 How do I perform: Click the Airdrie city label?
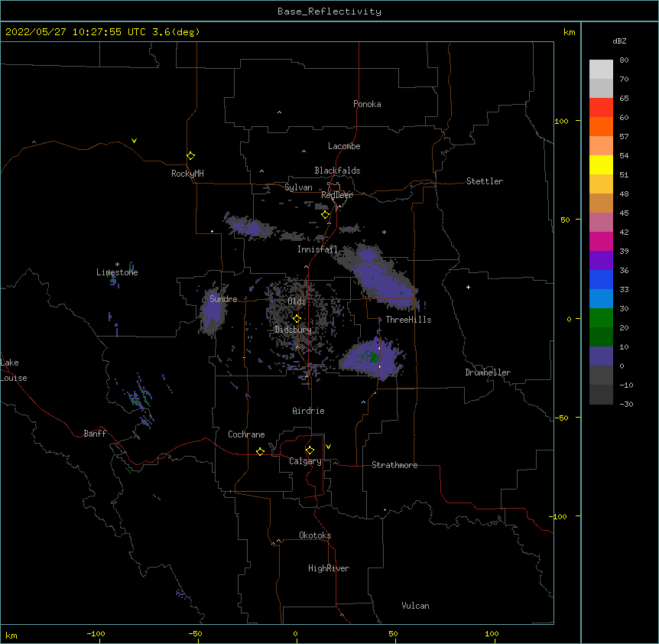pos(309,411)
